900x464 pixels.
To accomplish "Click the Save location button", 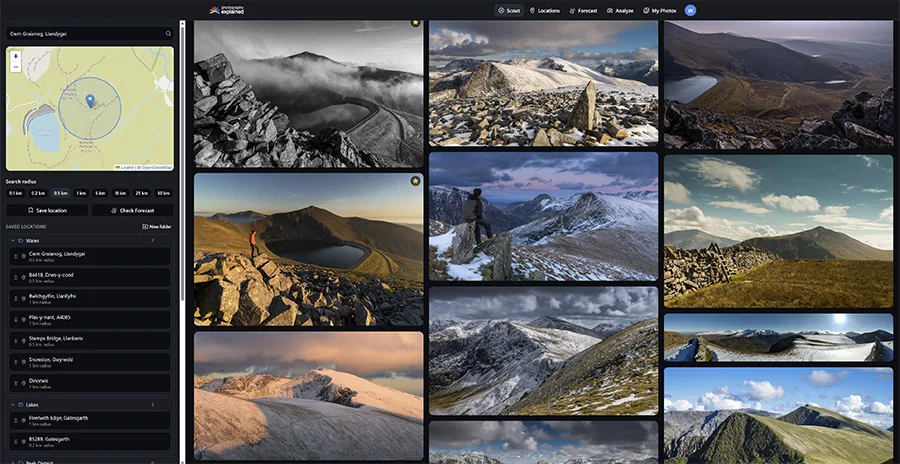I will [x=46, y=210].
